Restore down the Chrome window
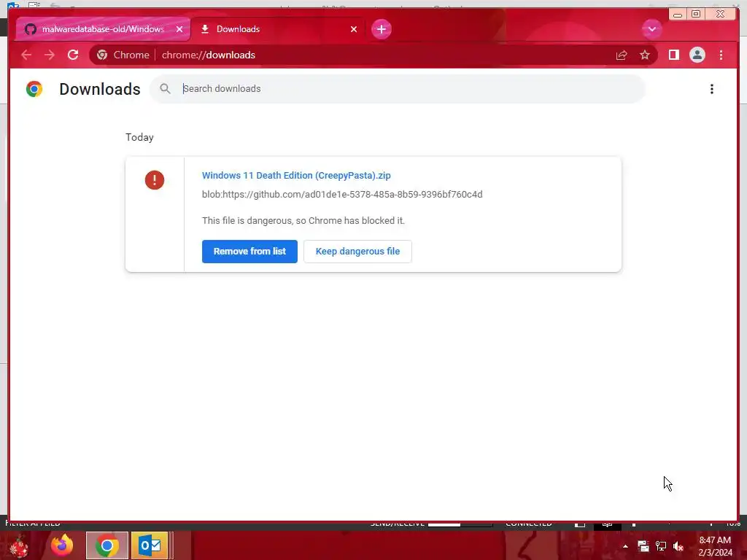Screen dimensions: 747x560 pyautogui.click(x=695, y=15)
